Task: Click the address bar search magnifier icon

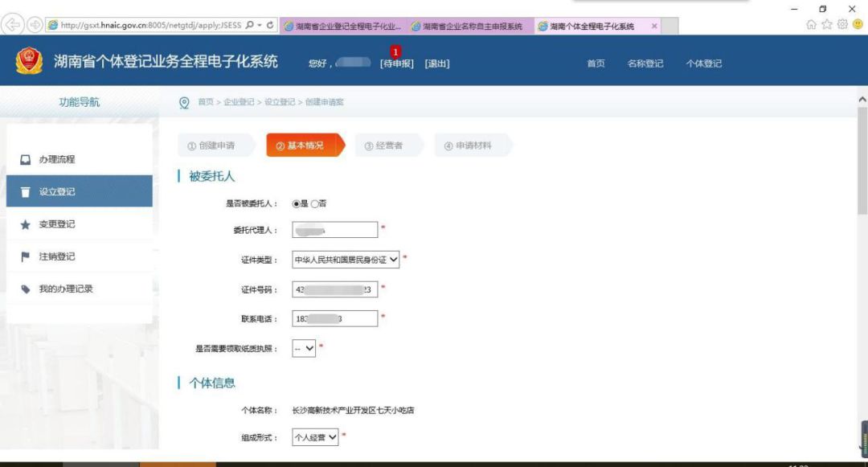Action: 250,25
